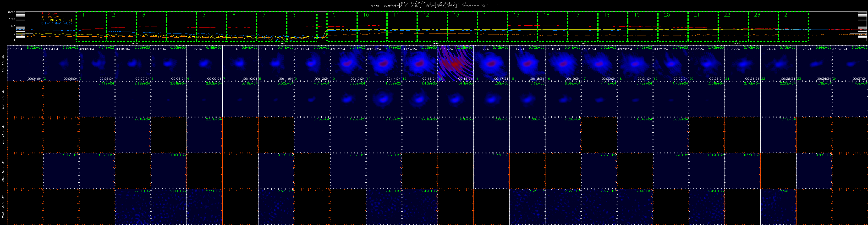Open the 25.0-50.0 keV image labeled 1.68E+03
This screenshot has height=225, width=868.
(x=61, y=171)
